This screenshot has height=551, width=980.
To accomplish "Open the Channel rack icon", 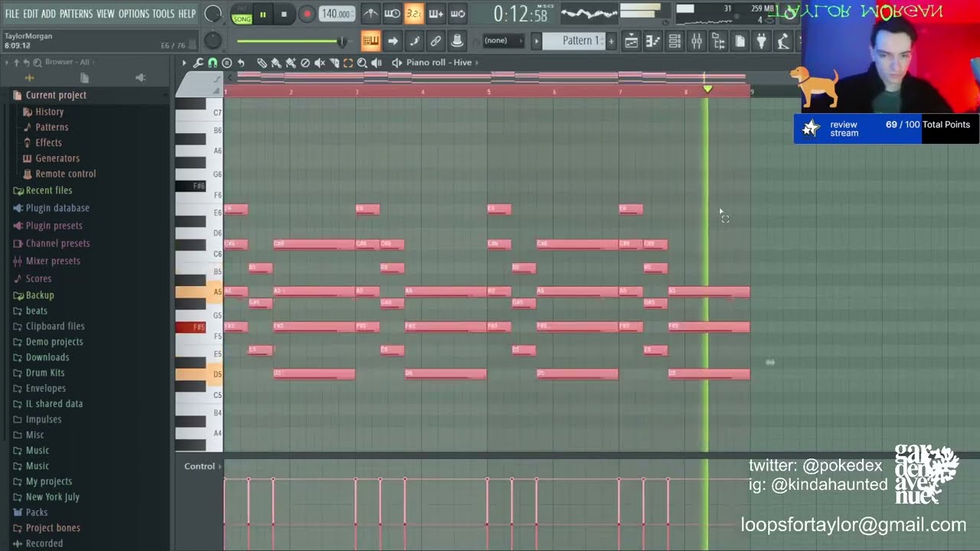I will point(675,41).
